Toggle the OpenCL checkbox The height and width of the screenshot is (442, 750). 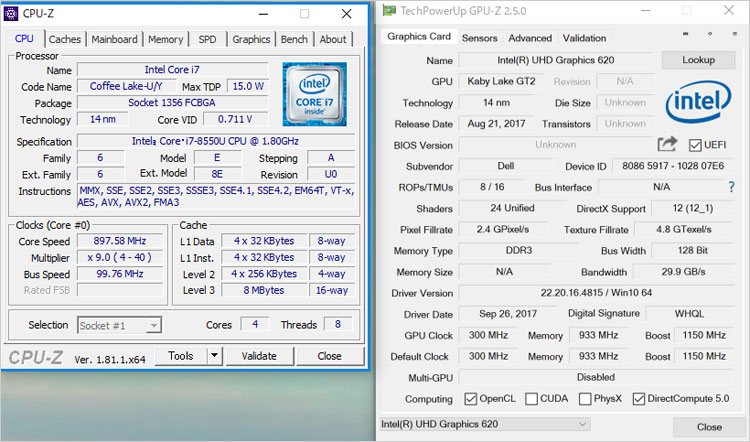coord(471,399)
